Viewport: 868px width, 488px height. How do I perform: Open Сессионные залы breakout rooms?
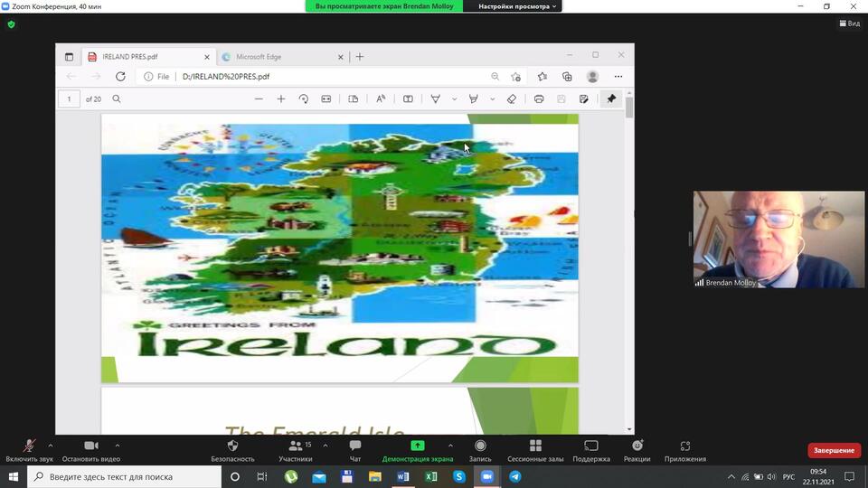click(x=535, y=450)
